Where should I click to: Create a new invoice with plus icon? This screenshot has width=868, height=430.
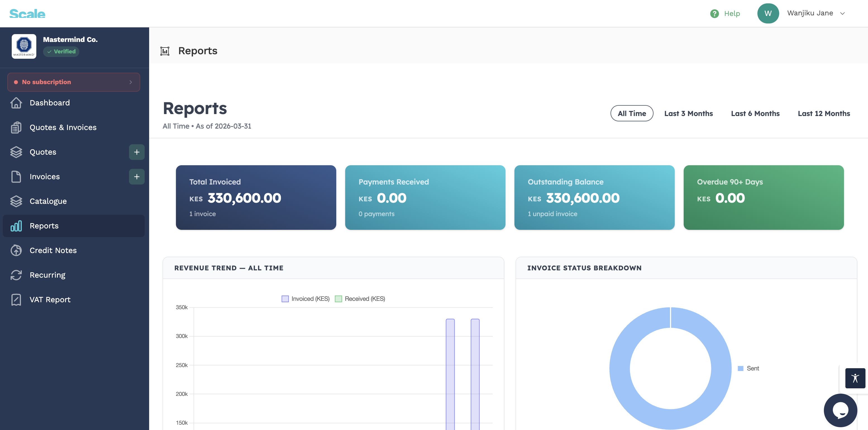[x=137, y=177]
